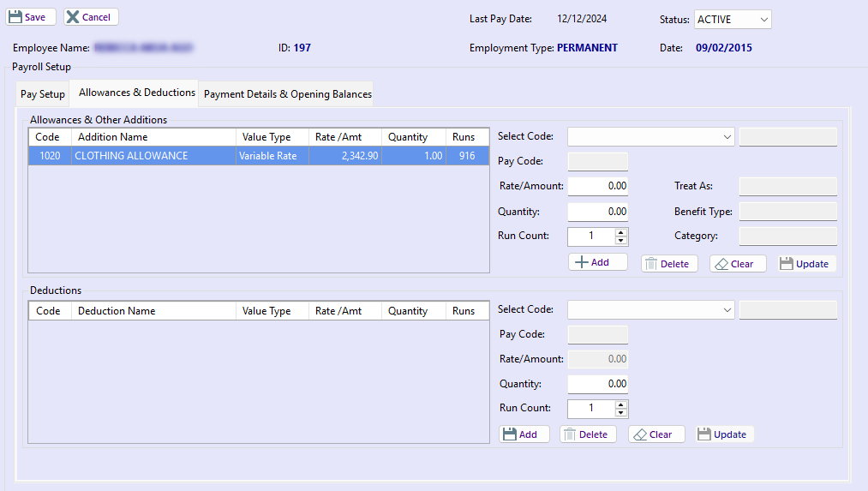
Task: Delete the selected deduction
Action: pyautogui.click(x=587, y=434)
